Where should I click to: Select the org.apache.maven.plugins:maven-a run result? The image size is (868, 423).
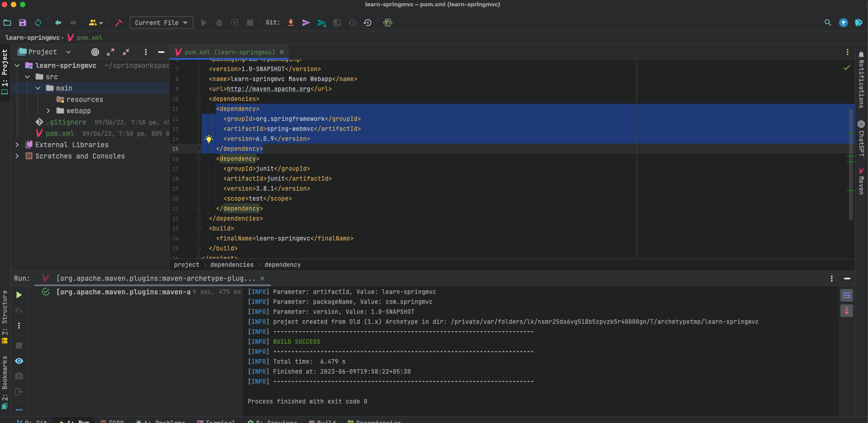123,292
